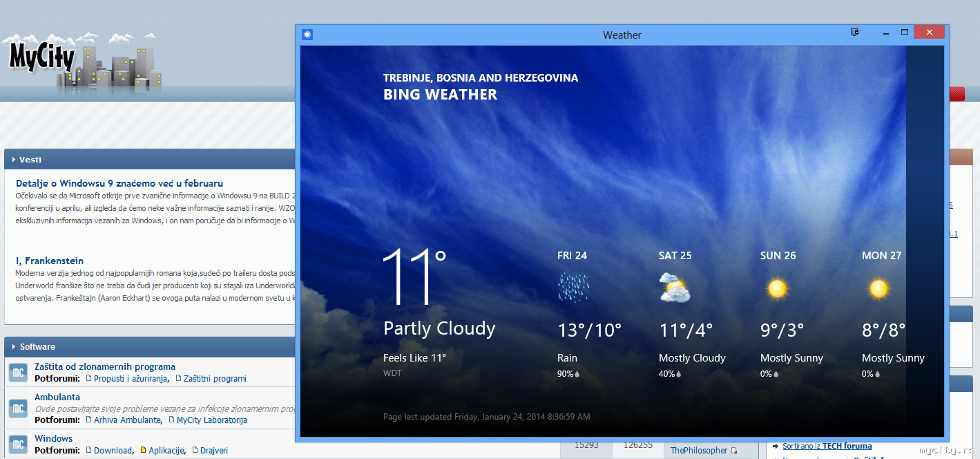Click the 8°/8° Monday temperature
The width and height of the screenshot is (980, 459).
click(x=883, y=330)
